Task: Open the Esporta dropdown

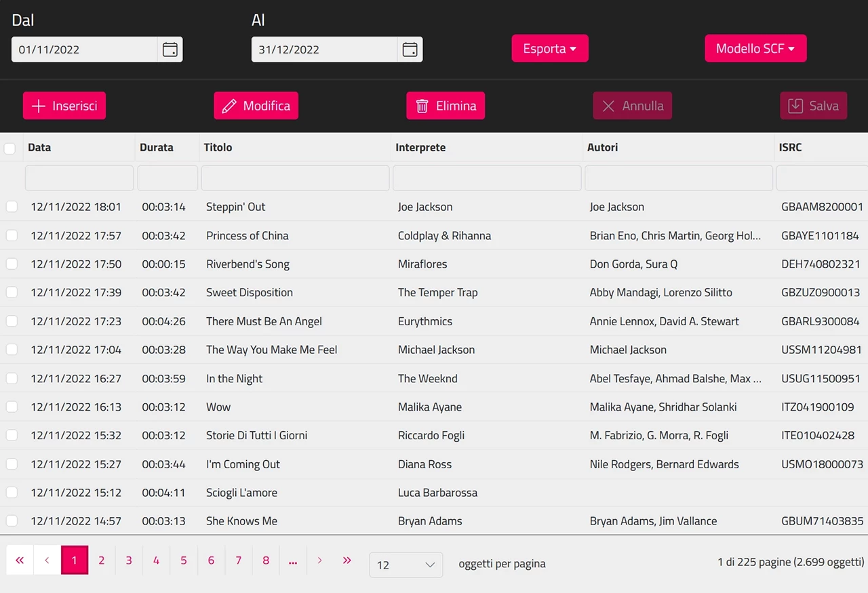Action: 550,49
